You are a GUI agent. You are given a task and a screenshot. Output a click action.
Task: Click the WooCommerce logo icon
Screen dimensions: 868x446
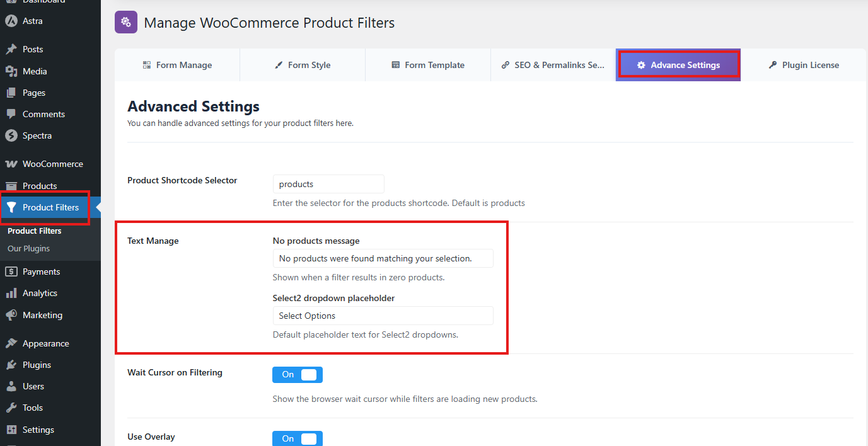pyautogui.click(x=11, y=164)
